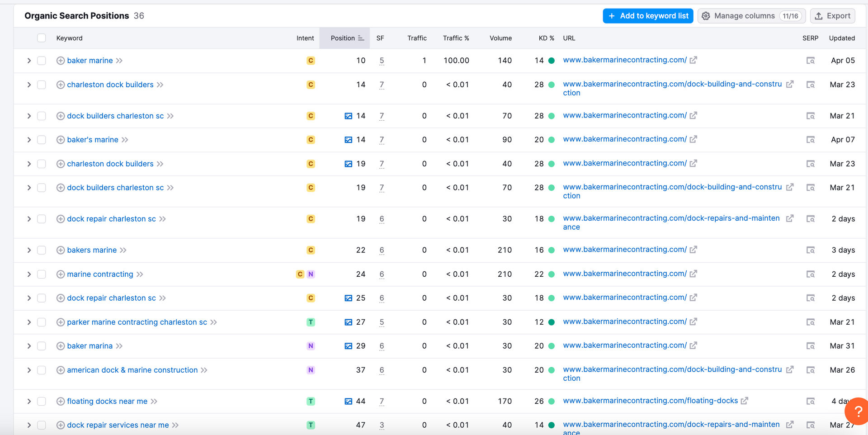This screenshot has height=435, width=868.
Task: Open double-arrow menu next to bakers marine
Action: (x=123, y=250)
